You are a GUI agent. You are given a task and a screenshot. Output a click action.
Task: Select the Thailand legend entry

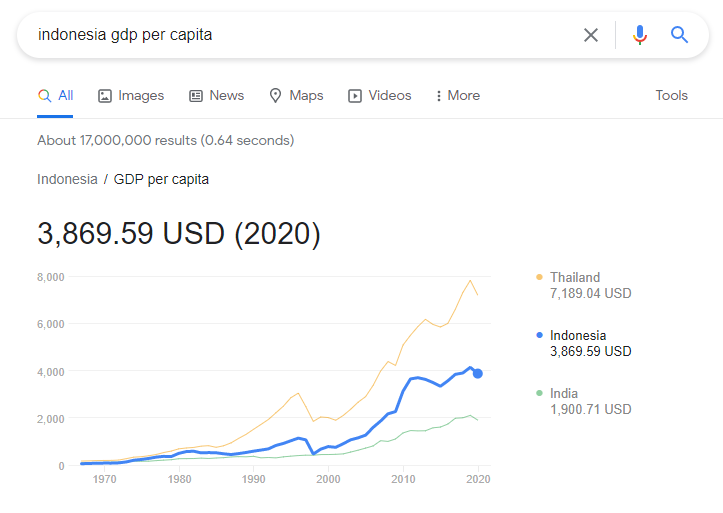pos(575,278)
